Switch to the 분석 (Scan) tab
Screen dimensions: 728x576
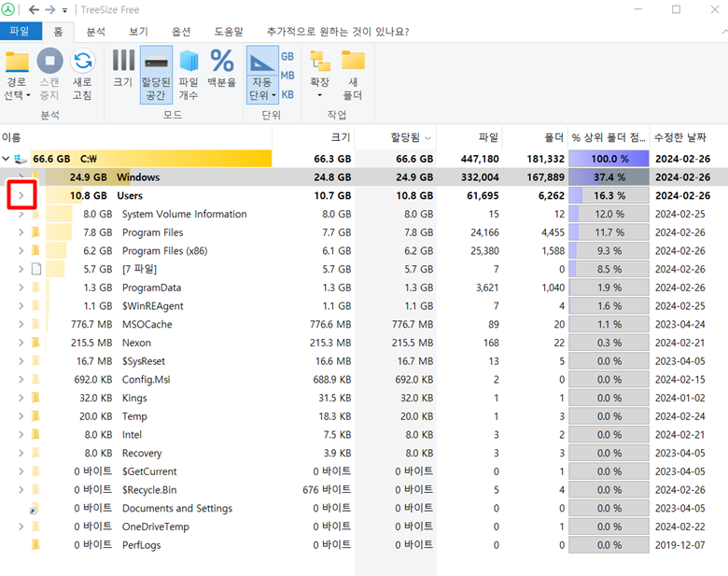(x=96, y=32)
